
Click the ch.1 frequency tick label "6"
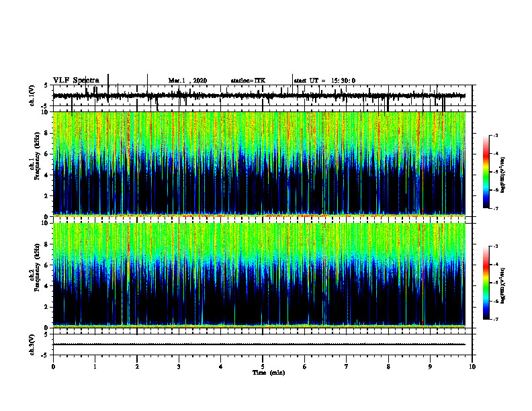[47, 154]
